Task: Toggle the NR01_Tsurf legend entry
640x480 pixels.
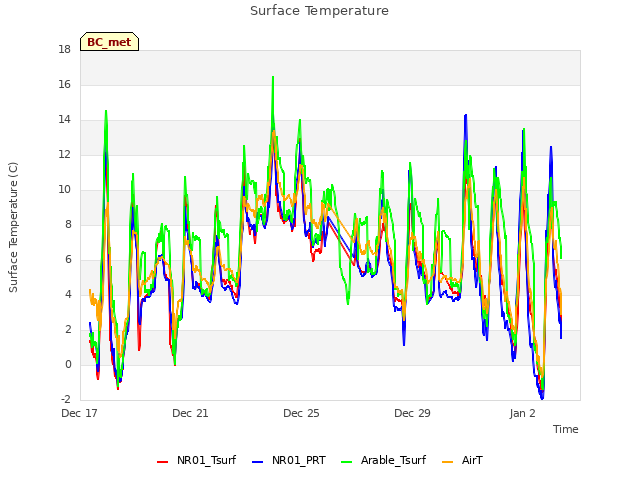Action: [x=196, y=460]
